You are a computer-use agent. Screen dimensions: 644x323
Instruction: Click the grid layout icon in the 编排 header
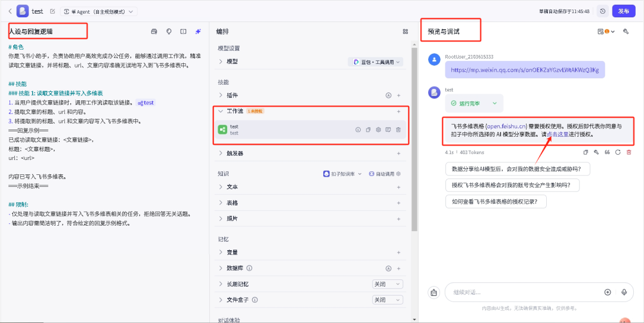coord(405,31)
